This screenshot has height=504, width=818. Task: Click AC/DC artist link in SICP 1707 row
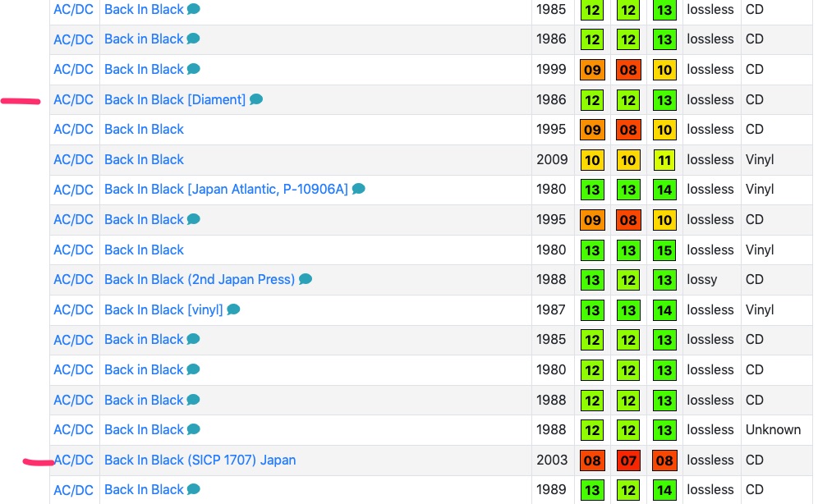pyautogui.click(x=74, y=460)
